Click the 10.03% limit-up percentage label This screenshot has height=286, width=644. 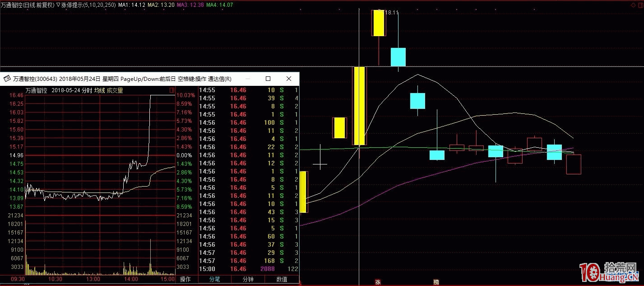tap(185, 95)
